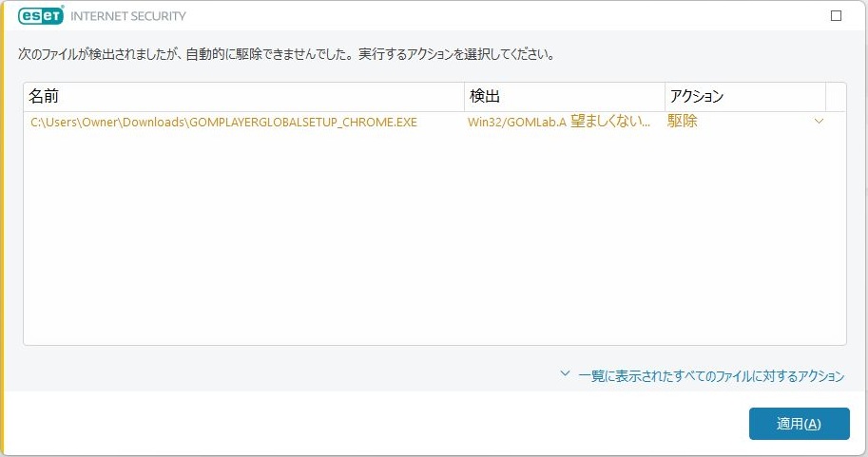Sort by the 名前 column header

[x=243, y=97]
